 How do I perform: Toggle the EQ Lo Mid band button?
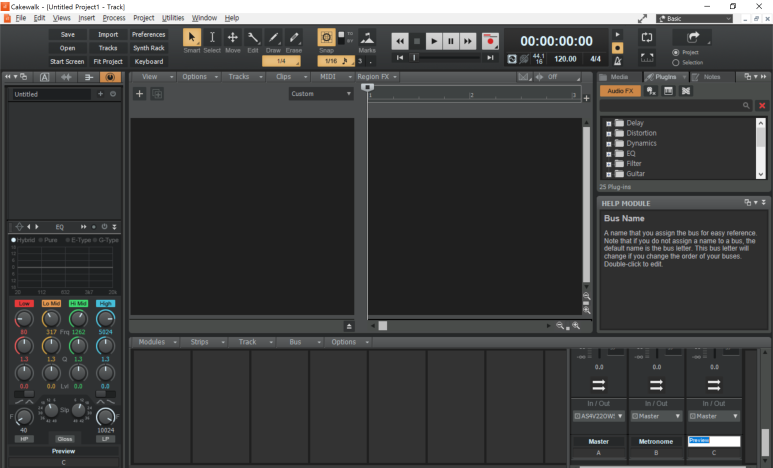pyautogui.click(x=51, y=303)
